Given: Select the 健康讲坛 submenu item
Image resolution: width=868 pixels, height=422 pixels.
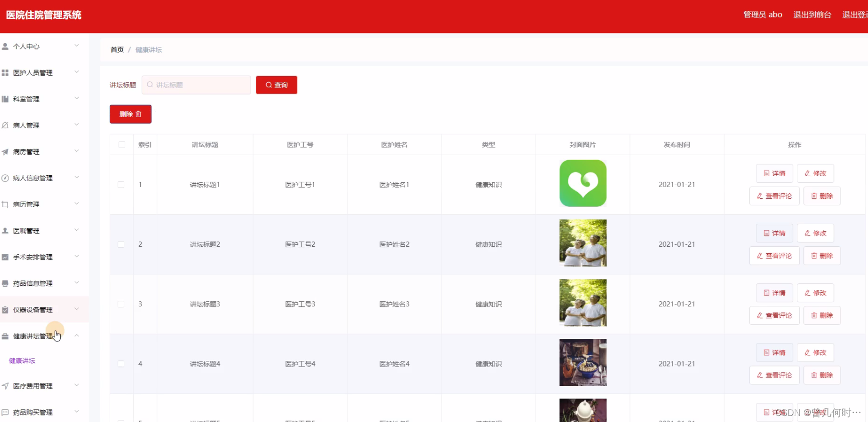Looking at the screenshot, I should pyautogui.click(x=22, y=360).
